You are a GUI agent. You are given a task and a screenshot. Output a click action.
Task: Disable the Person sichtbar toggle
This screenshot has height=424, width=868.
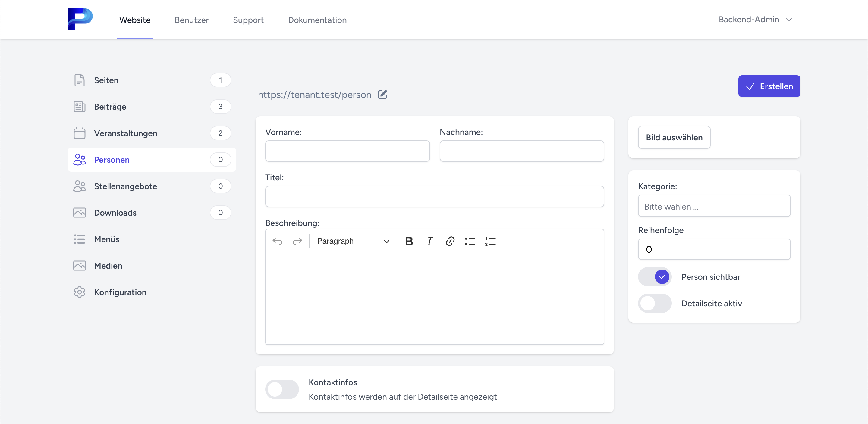click(655, 277)
